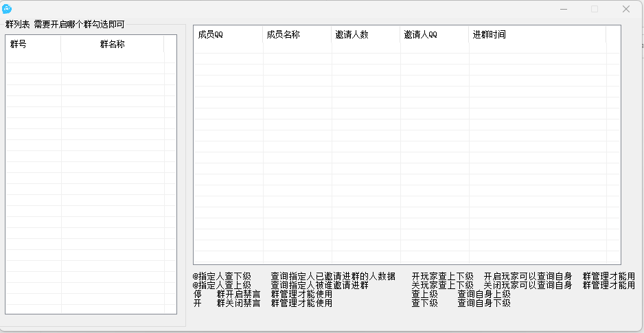The height and width of the screenshot is (333, 644).
Task: Minimize the application window
Action: (564, 9)
